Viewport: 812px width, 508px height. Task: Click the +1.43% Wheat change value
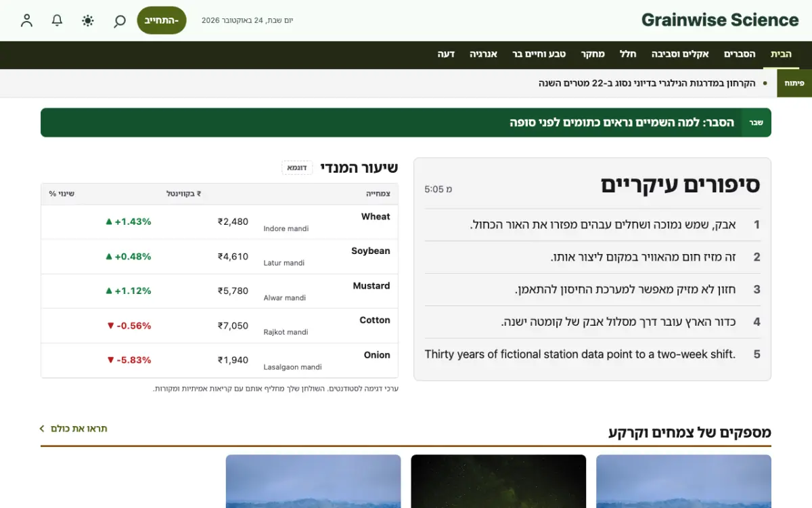(x=128, y=221)
